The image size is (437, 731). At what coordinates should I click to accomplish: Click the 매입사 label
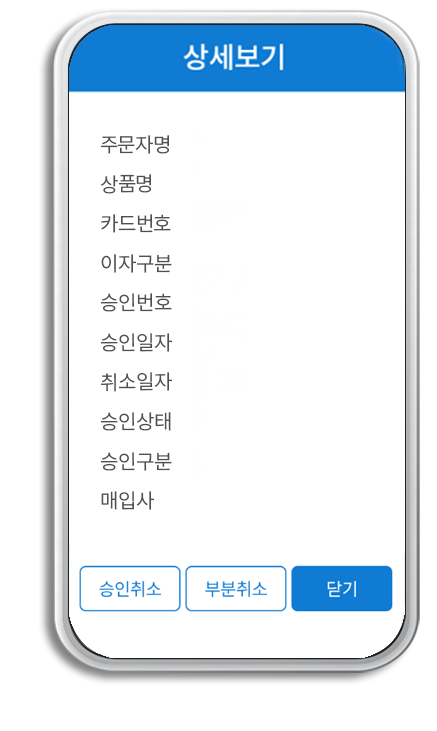pyautogui.click(x=127, y=501)
